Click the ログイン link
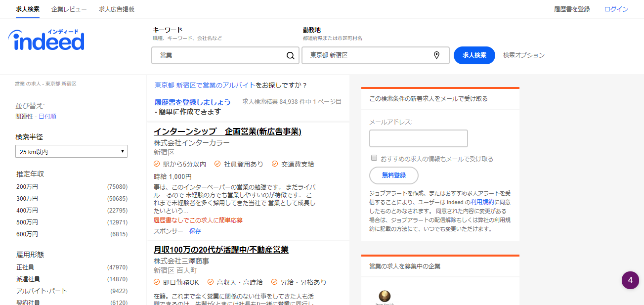 [616, 9]
